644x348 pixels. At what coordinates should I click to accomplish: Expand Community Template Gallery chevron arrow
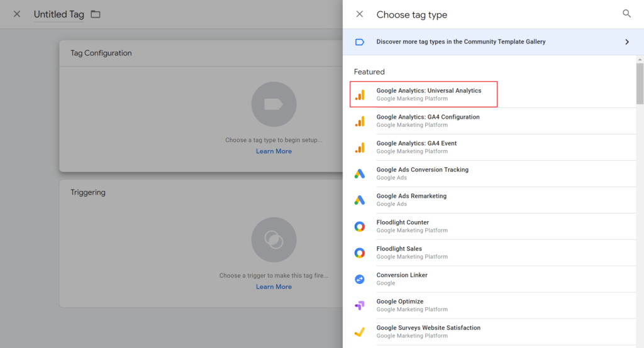pos(627,42)
